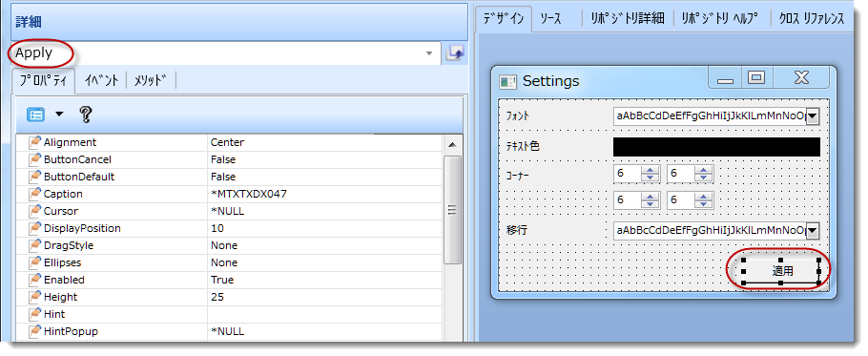Image resolution: width=868 pixels, height=356 pixels.
Task: Expand the 移行 combo box arrow
Action: pyautogui.click(x=813, y=230)
